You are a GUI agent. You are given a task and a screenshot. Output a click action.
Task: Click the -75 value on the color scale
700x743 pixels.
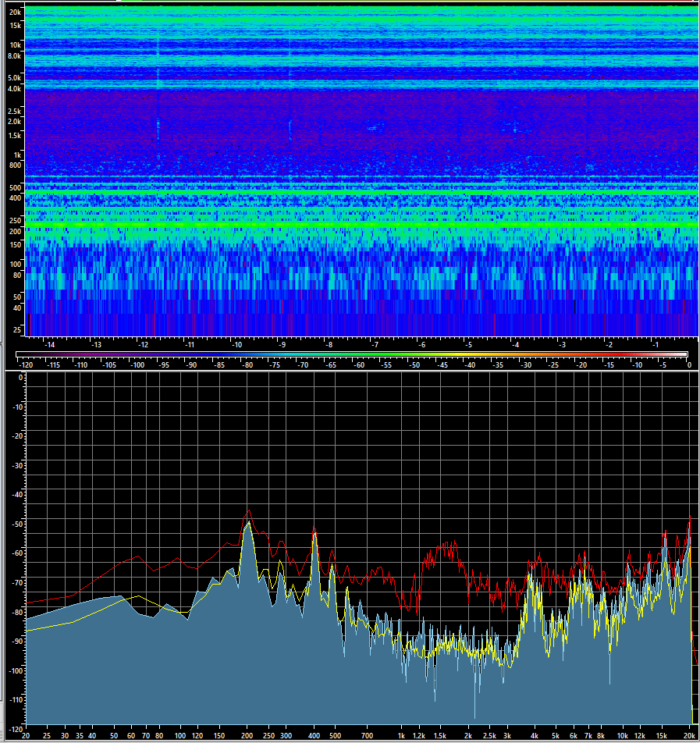click(x=275, y=365)
